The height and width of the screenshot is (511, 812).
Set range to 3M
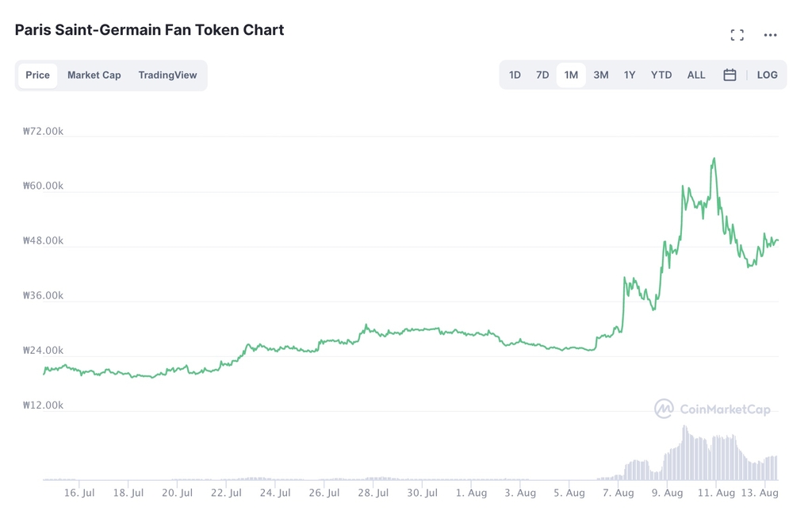click(x=601, y=75)
